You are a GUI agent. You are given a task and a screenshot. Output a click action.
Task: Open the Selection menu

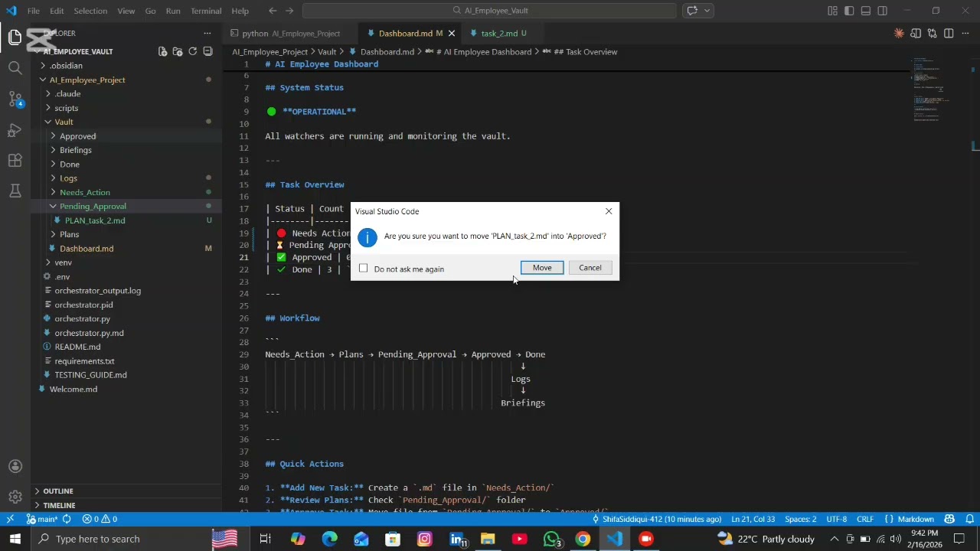[90, 11]
